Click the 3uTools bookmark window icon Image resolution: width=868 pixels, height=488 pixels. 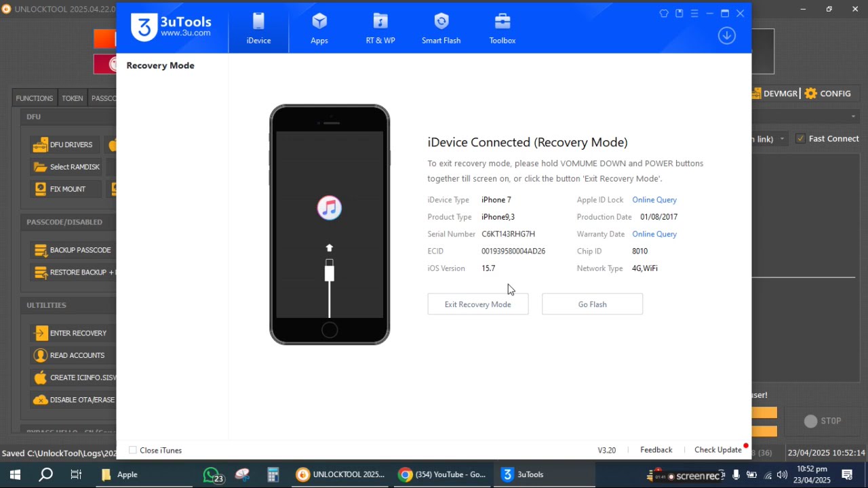point(679,14)
